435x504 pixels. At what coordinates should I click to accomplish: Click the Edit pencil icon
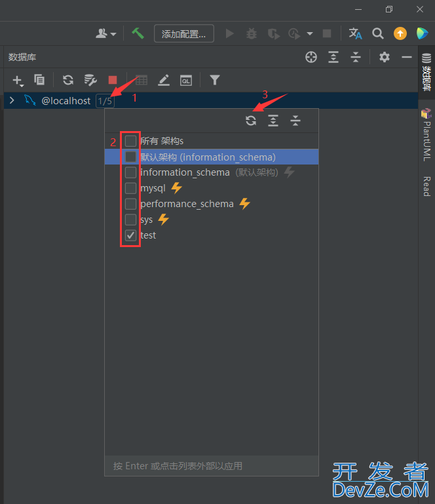(x=164, y=80)
